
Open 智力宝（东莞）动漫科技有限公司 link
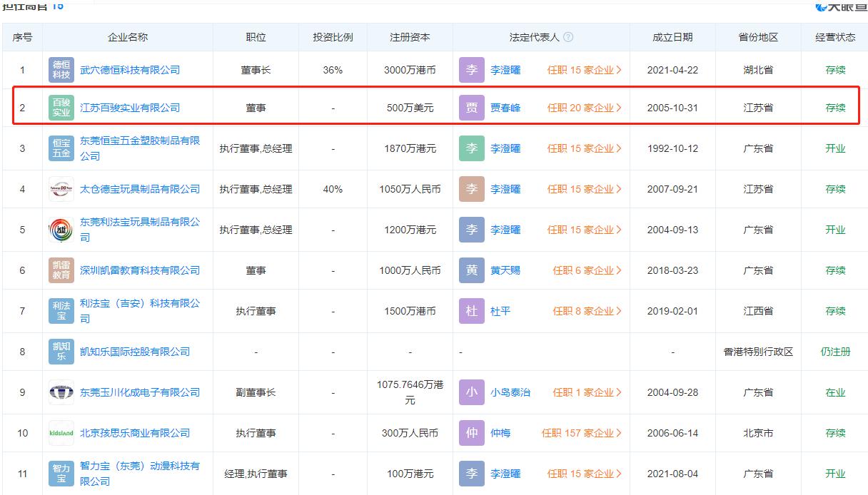click(x=140, y=474)
